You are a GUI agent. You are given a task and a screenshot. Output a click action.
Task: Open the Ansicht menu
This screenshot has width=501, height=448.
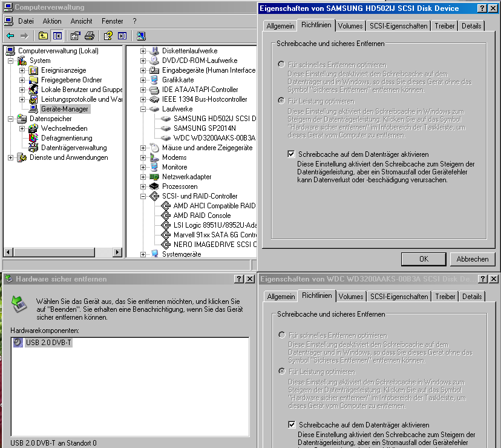(x=81, y=21)
